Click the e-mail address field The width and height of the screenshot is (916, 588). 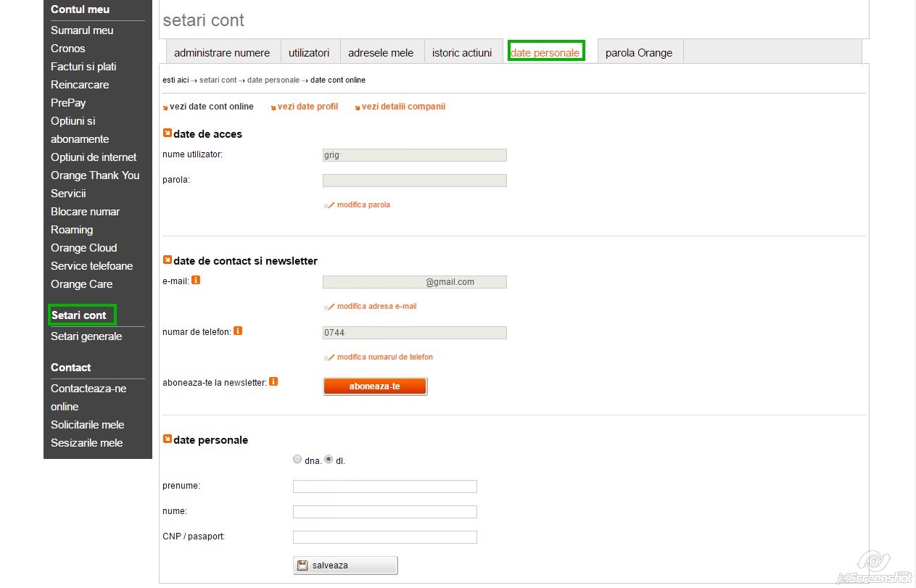415,282
